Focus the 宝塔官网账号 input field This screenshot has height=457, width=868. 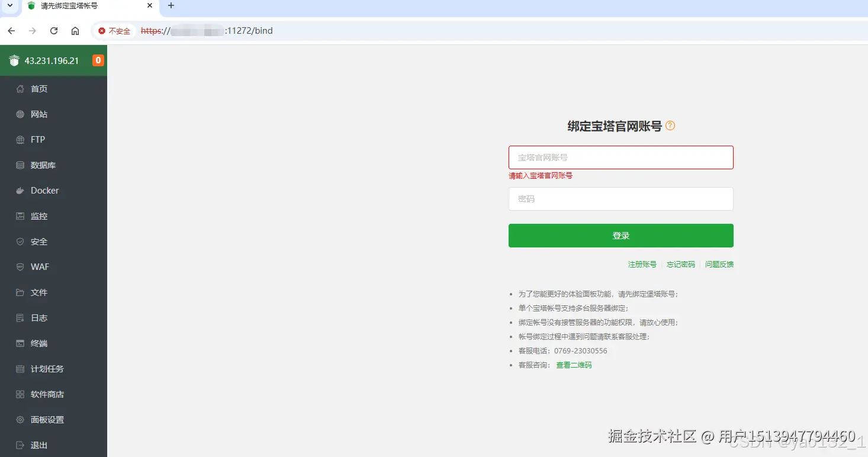(621, 157)
